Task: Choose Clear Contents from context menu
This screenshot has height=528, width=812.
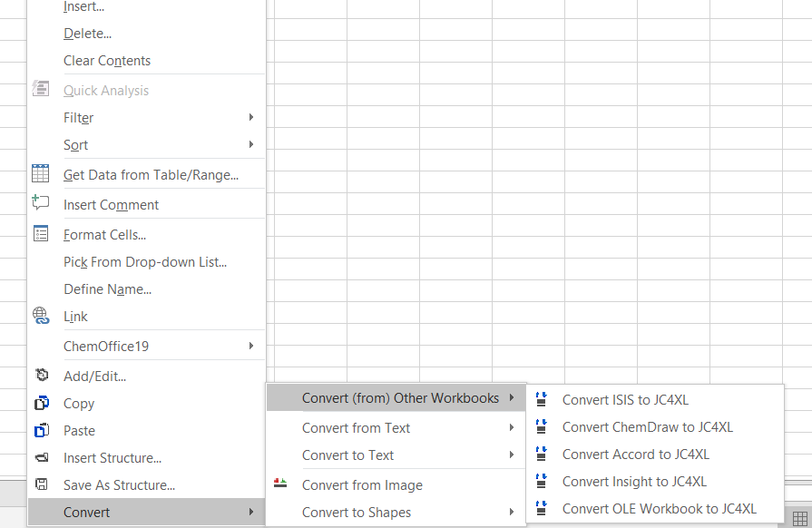Action: coord(107,61)
